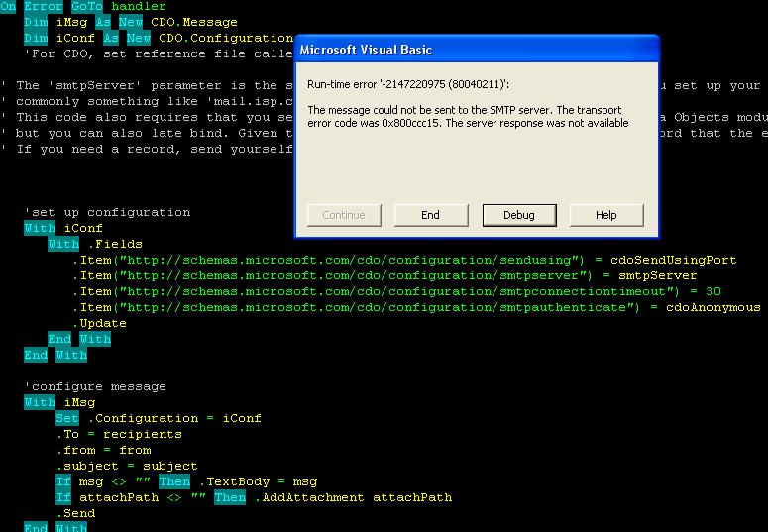Click the 'set up configuration' comment
Viewport: 768px width, 532px height.
point(107,212)
